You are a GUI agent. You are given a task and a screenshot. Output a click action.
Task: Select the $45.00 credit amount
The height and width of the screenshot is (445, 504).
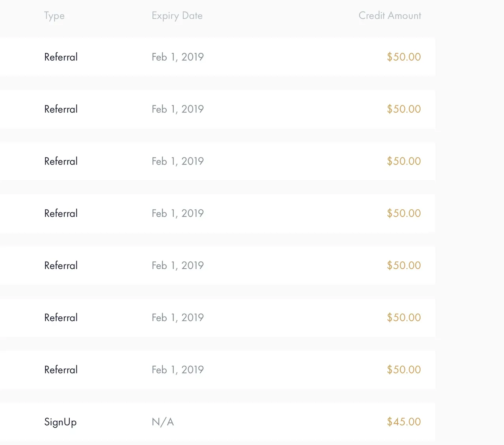coord(404,422)
